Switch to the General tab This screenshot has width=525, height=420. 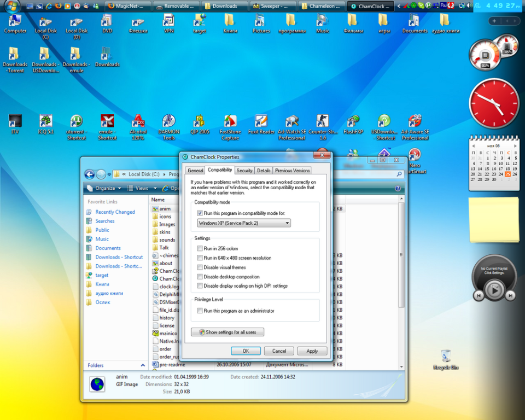click(195, 171)
